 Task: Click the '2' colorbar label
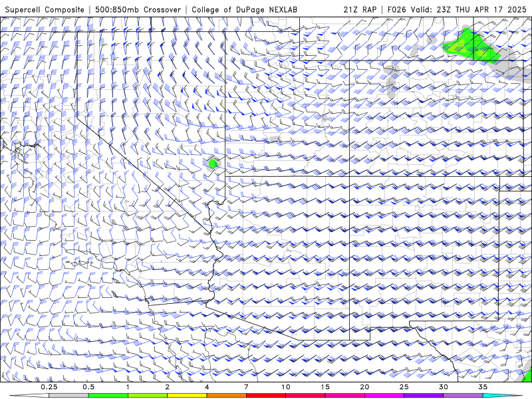point(168,387)
